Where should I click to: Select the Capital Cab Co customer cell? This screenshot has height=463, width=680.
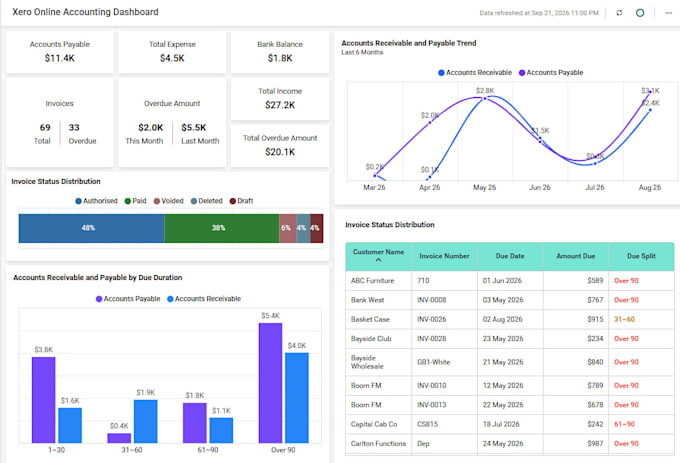(378, 424)
